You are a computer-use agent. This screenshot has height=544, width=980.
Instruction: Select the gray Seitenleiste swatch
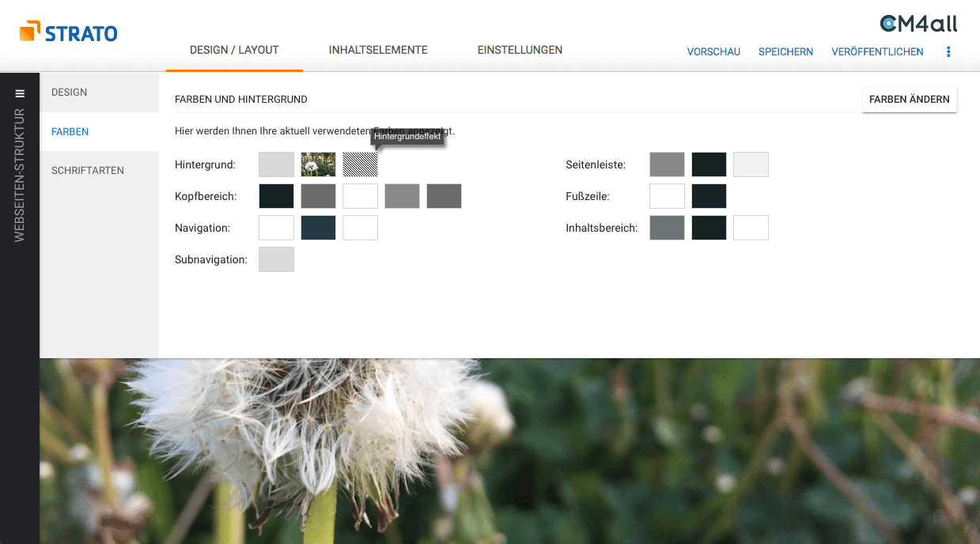click(667, 164)
